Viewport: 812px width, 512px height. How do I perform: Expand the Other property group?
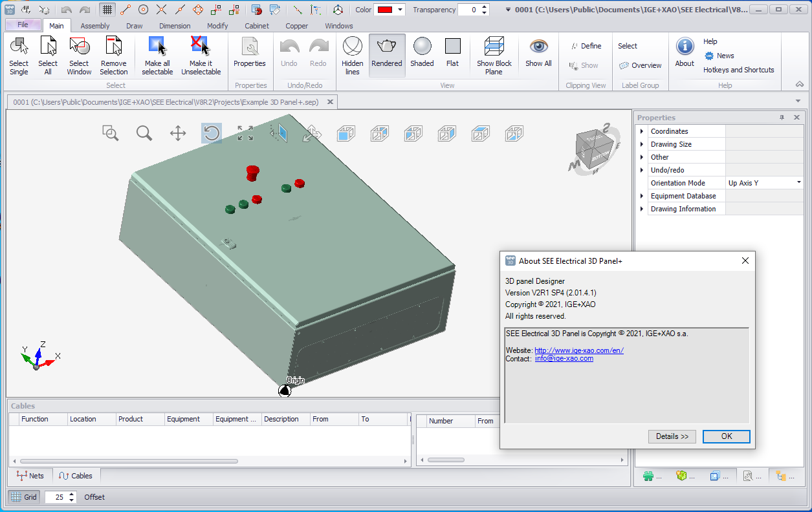[x=642, y=157]
